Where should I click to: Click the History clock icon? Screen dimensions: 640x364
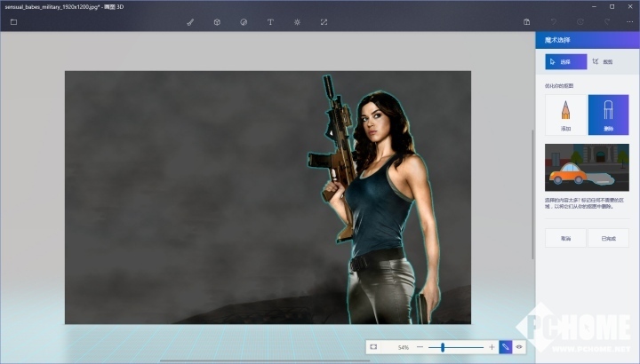point(580,22)
